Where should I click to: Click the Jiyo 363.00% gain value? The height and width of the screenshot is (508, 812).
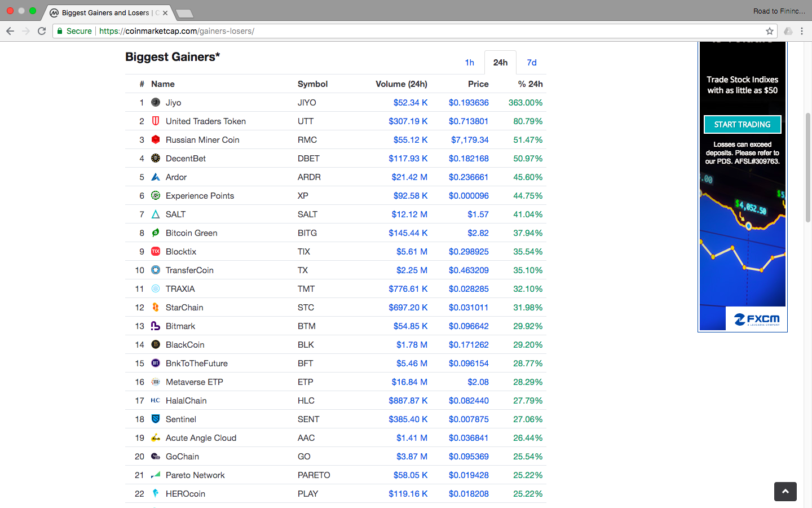(526, 103)
